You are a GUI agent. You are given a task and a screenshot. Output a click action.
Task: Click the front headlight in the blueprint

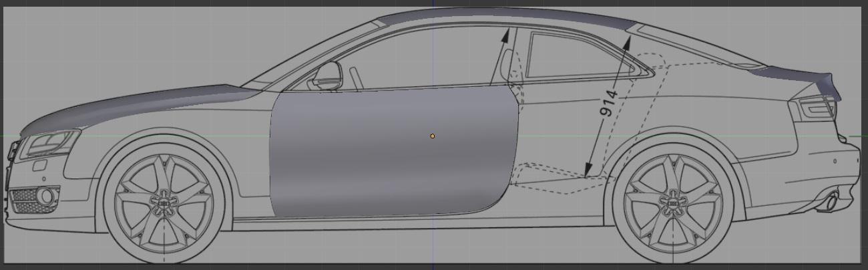click(x=50, y=142)
